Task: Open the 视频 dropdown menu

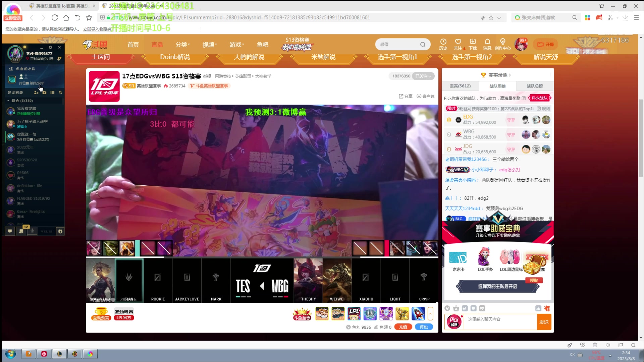Action: click(210, 45)
